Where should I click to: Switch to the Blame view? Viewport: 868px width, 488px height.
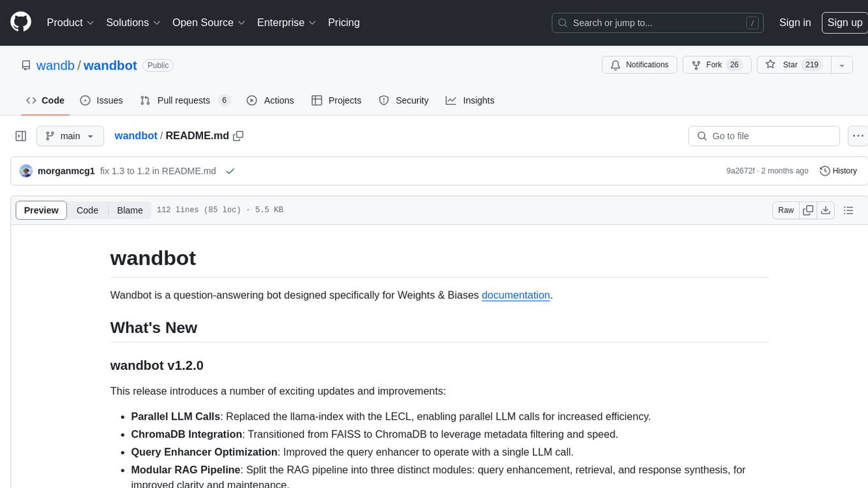point(130,210)
